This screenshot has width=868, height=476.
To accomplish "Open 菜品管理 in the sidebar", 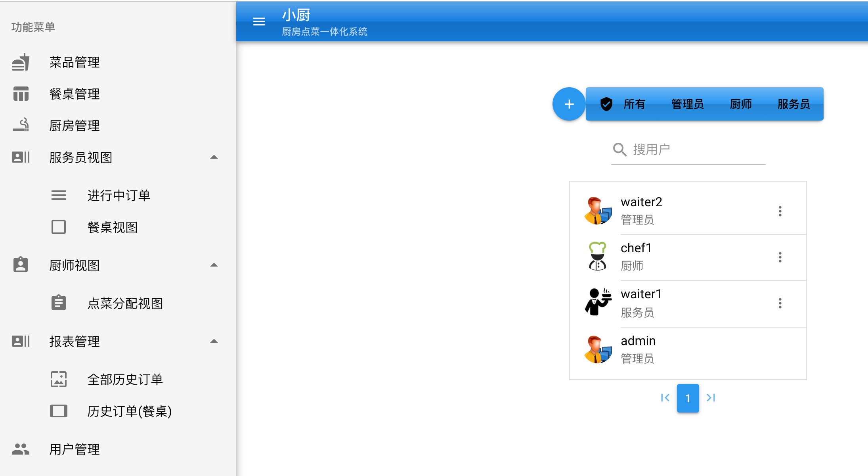I will coord(75,62).
